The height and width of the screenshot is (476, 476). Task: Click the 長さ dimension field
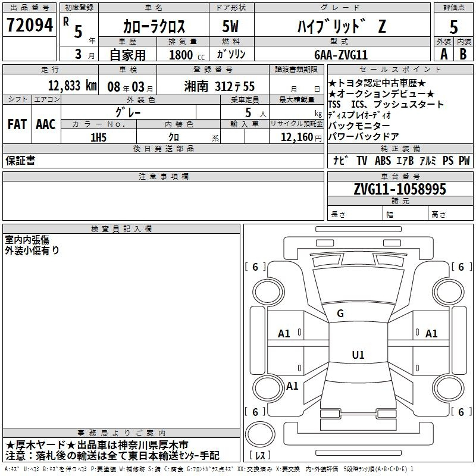click(355, 214)
